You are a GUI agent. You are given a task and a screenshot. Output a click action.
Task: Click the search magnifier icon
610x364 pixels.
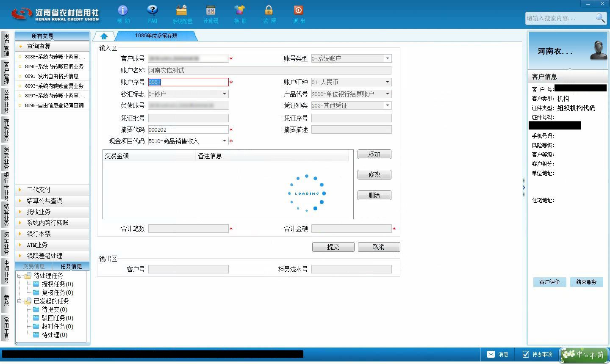click(x=600, y=18)
